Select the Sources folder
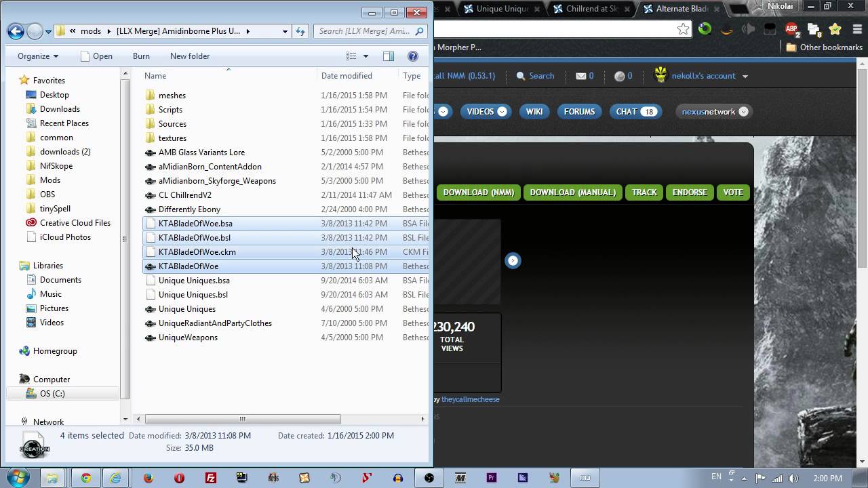 [x=172, y=124]
